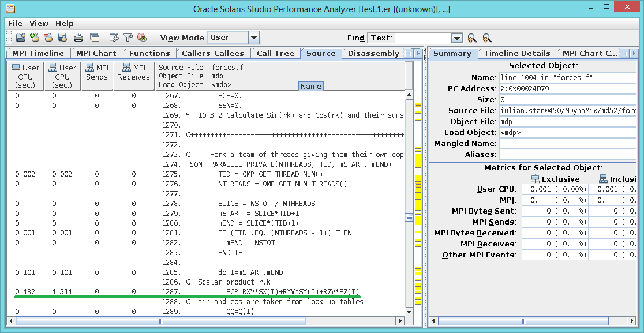Click the Find Next magnifier icon
The width and height of the screenshot is (644, 333).
[x=487, y=38]
